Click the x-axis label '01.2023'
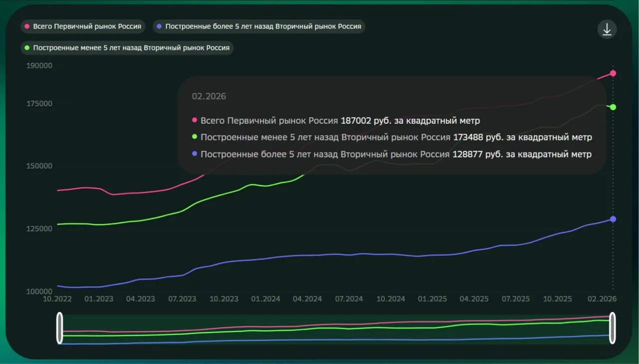This screenshot has width=639, height=364. [x=98, y=299]
